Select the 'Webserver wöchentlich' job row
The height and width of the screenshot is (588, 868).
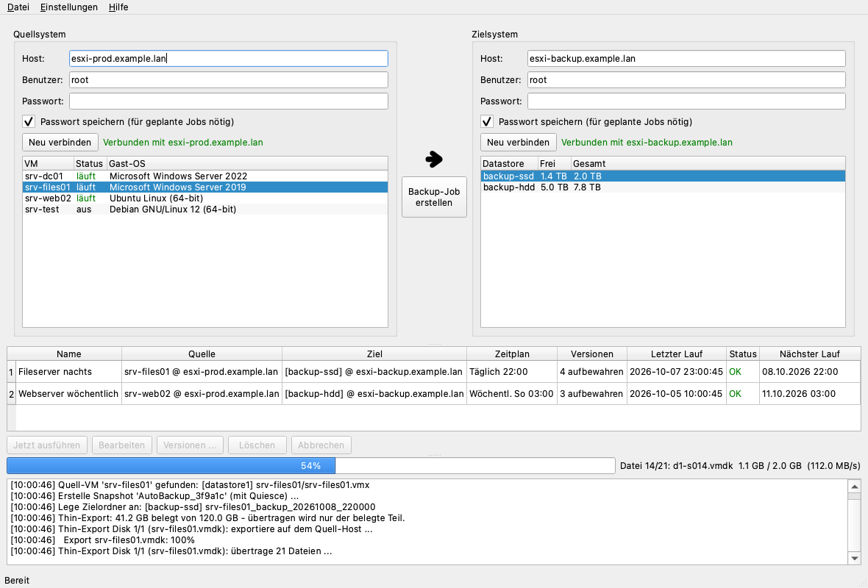(x=434, y=394)
